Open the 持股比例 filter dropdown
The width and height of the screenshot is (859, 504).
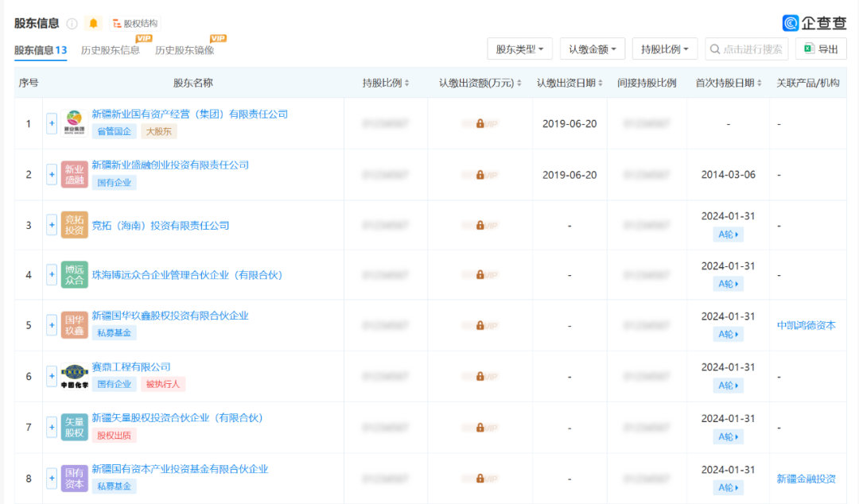tap(664, 49)
